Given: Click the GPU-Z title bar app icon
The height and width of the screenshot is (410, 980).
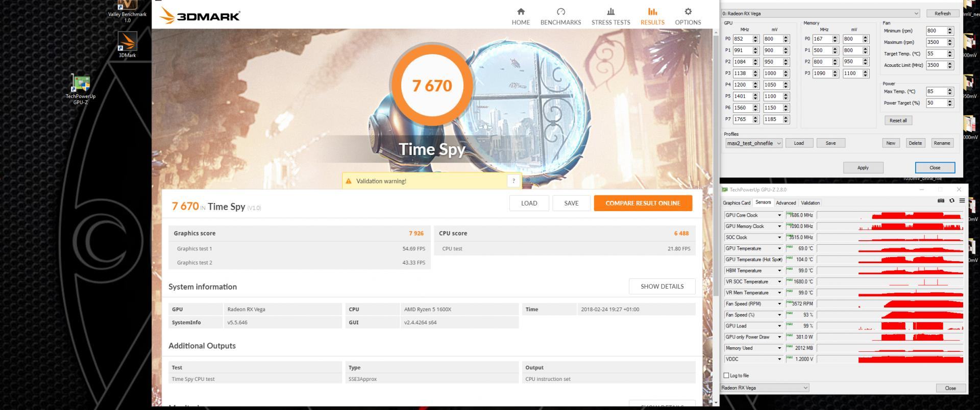Looking at the screenshot, I should (x=724, y=190).
